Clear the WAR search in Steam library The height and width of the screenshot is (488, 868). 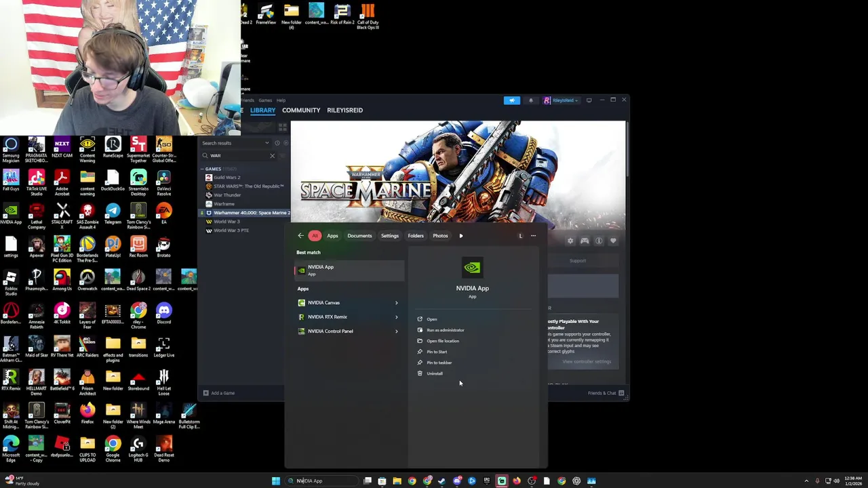(x=273, y=156)
